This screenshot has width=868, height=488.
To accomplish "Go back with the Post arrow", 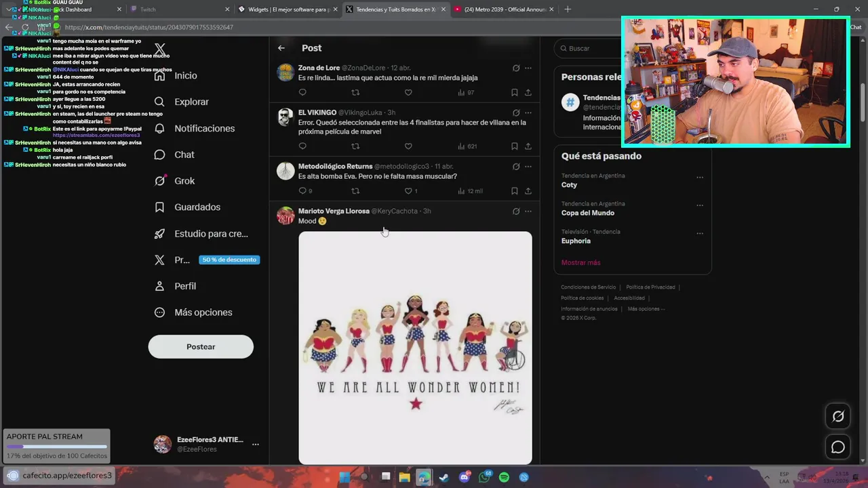I will click(x=281, y=48).
